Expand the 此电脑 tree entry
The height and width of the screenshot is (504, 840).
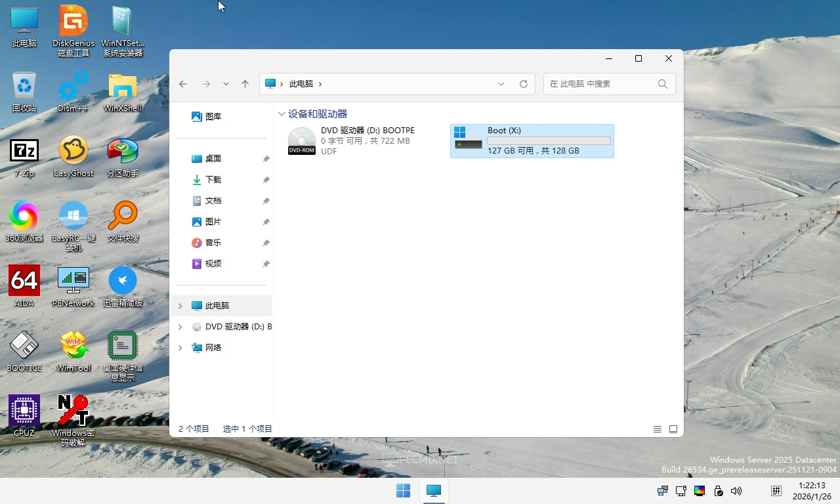[x=180, y=305]
